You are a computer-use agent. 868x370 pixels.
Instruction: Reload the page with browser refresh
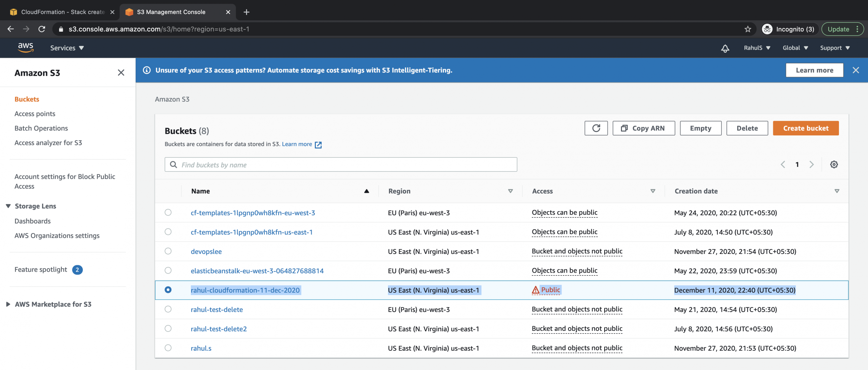(x=42, y=29)
